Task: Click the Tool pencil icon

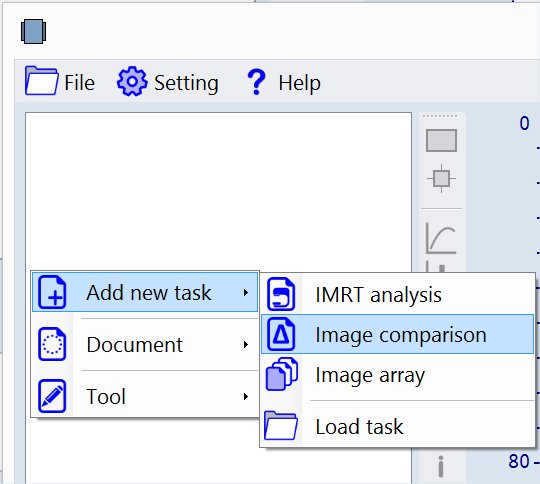Action: point(52,396)
